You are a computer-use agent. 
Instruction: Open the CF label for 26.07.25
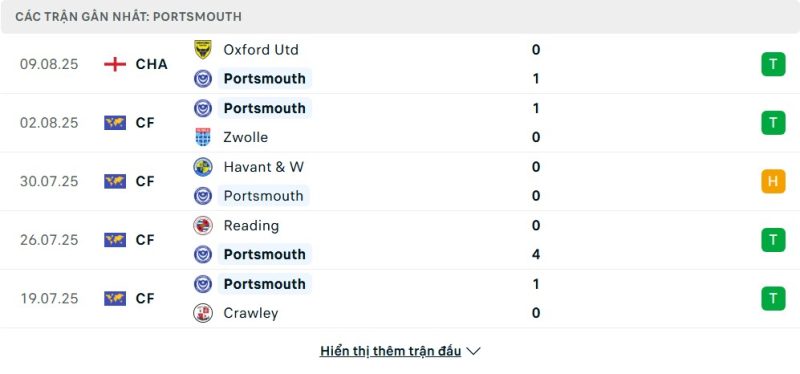[145, 240]
